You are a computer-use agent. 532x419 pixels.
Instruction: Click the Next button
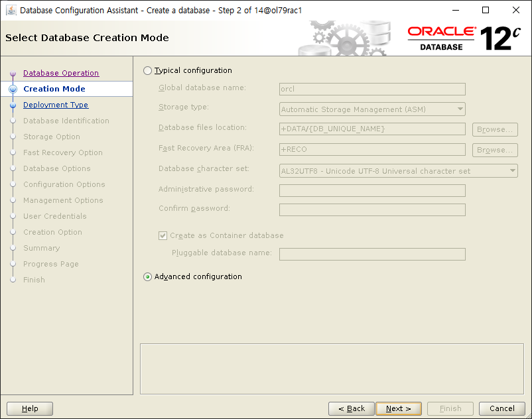pos(399,408)
